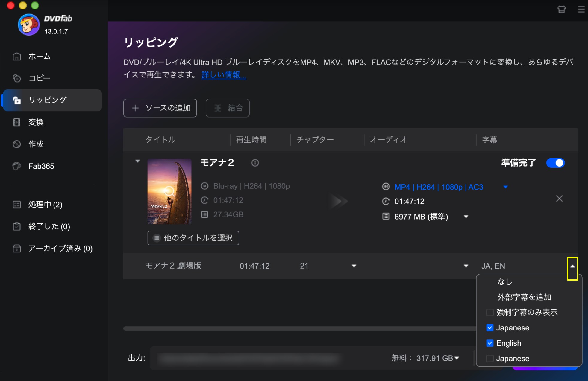588x381 pixels.
Task: Click the 結合 merge button
Action: [x=228, y=108]
